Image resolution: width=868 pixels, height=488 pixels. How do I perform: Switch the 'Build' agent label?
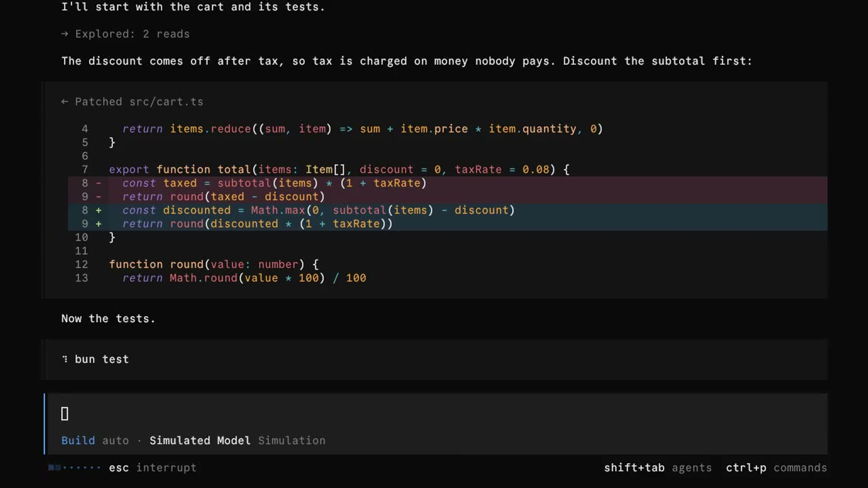(78, 440)
